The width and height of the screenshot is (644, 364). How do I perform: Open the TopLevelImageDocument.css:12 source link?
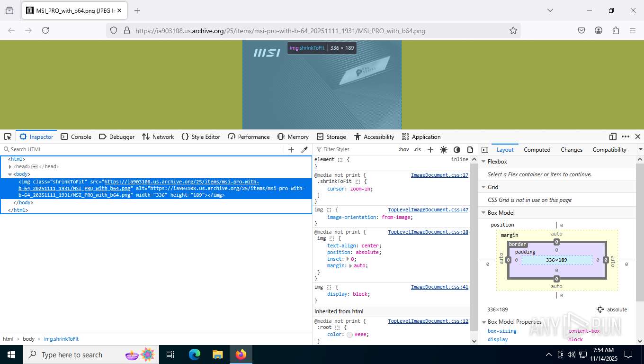coord(428,321)
